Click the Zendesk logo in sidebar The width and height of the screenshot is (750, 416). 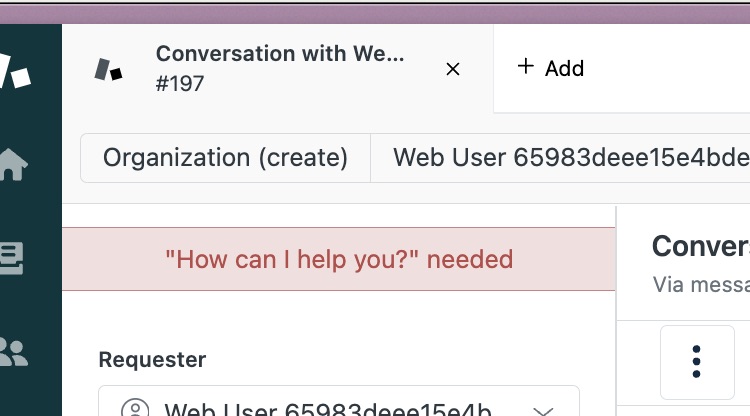[15, 71]
